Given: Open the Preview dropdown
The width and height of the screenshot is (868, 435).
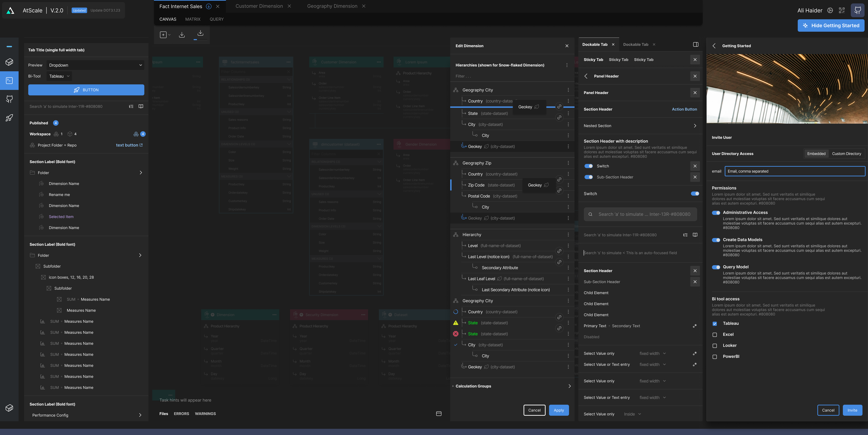Looking at the screenshot, I should click(x=95, y=65).
